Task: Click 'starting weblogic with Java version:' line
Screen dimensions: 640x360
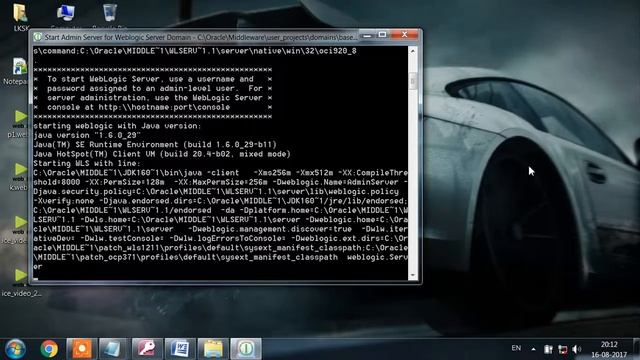Action: (x=117, y=126)
